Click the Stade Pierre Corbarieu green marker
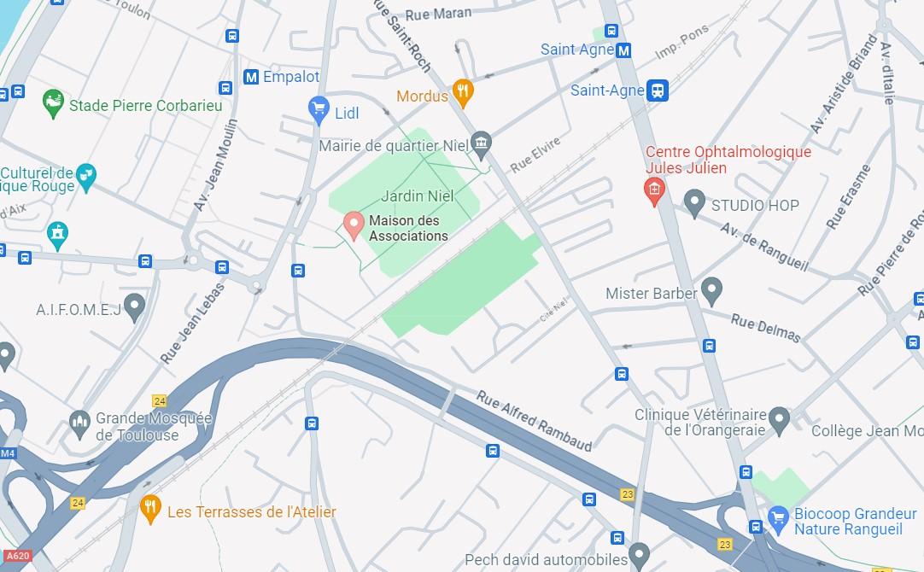Screen dimensions: 924x572 tap(53, 103)
